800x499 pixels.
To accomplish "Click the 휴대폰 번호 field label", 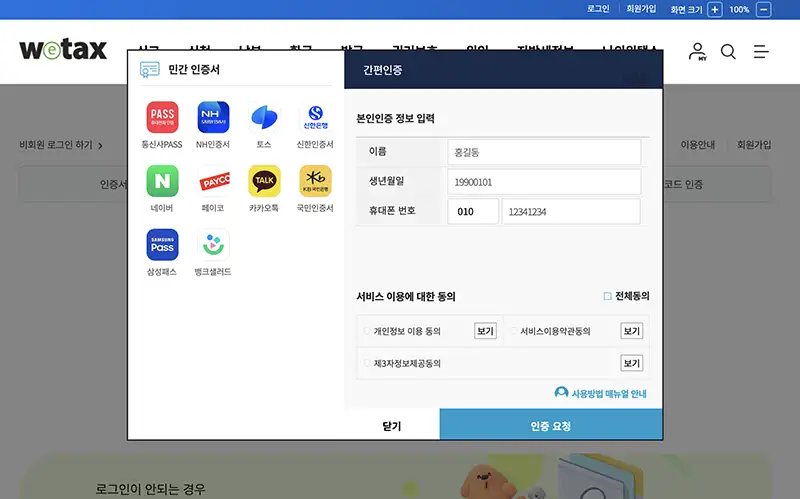I will click(392, 211).
